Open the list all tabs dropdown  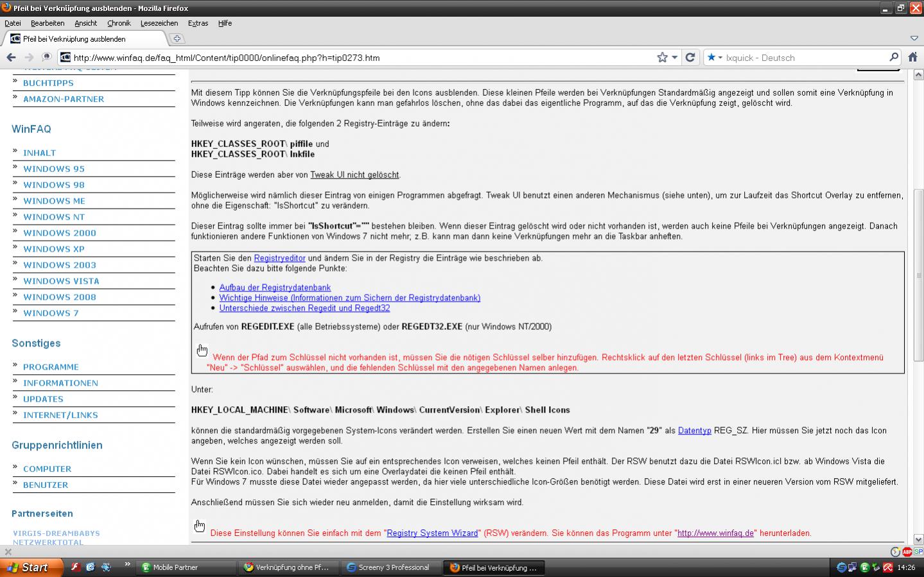point(914,39)
